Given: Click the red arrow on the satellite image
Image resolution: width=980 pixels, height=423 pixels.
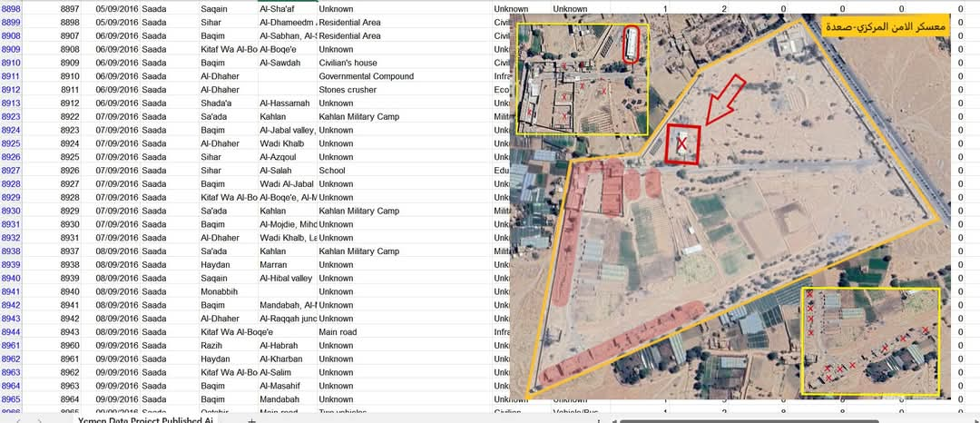Looking at the screenshot, I should pos(724,101).
